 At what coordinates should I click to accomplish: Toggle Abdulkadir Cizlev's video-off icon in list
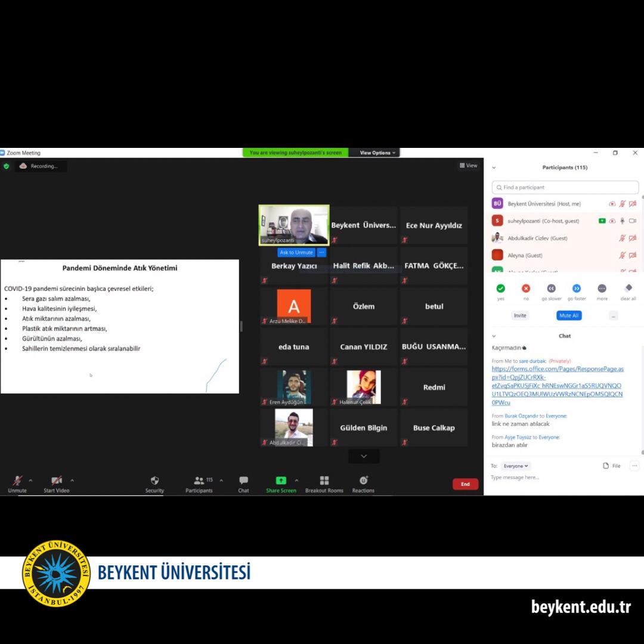point(633,238)
